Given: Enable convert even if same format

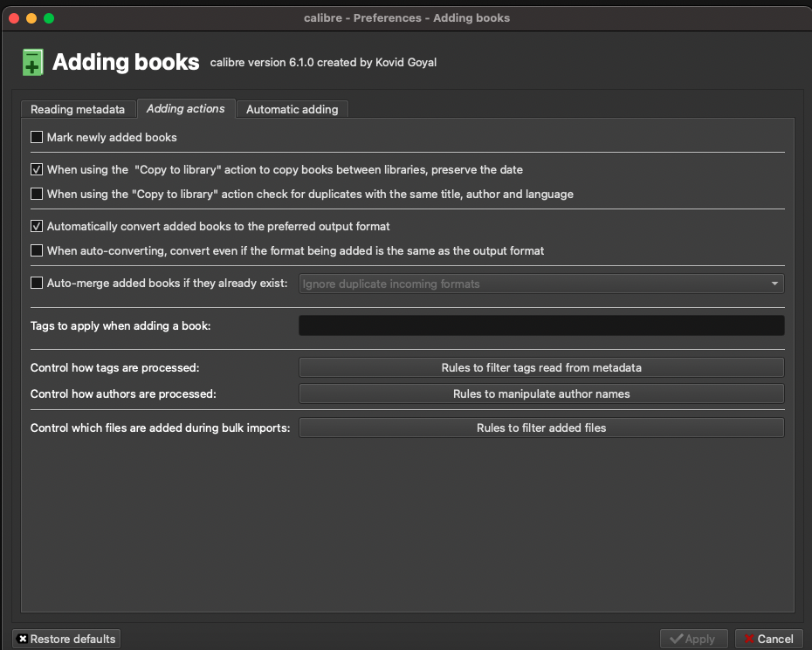Looking at the screenshot, I should (37, 250).
